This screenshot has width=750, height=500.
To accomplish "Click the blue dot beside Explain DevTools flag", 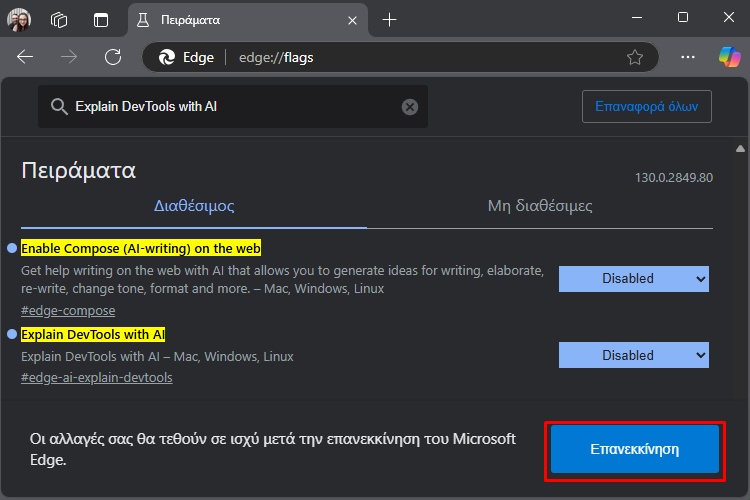I will pos(12,334).
